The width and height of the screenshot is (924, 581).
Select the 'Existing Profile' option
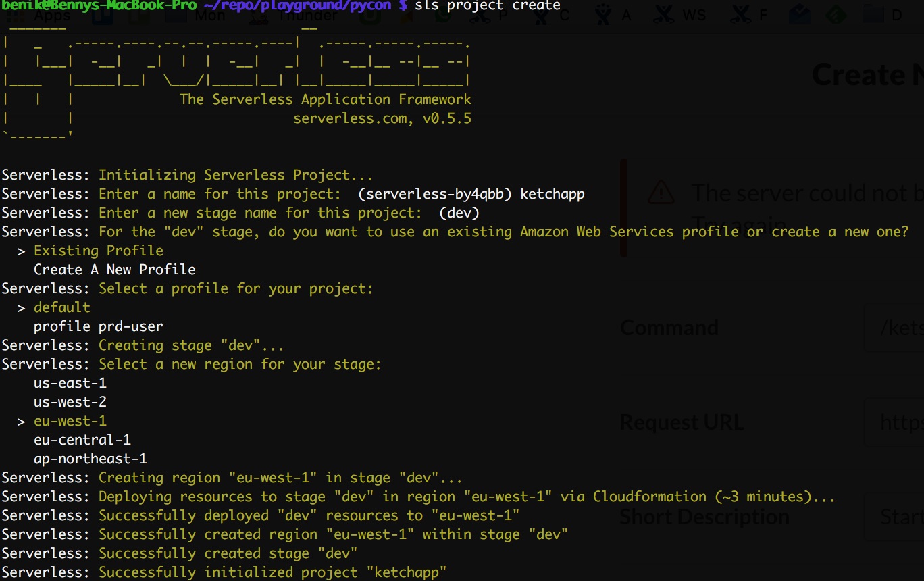pyautogui.click(x=99, y=251)
